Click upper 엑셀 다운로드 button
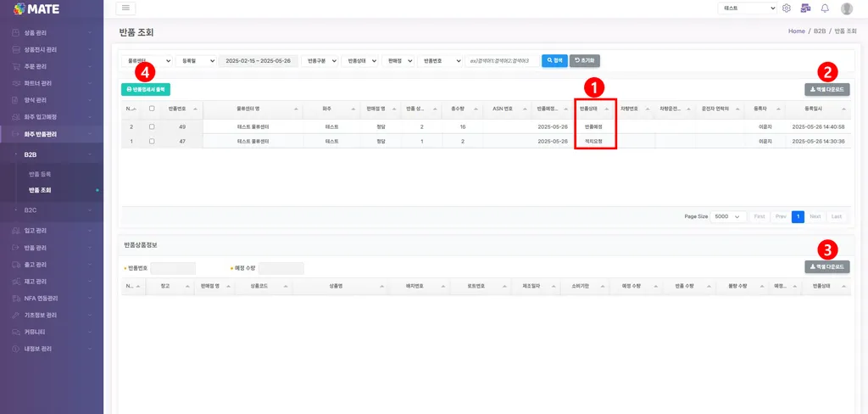 click(827, 89)
